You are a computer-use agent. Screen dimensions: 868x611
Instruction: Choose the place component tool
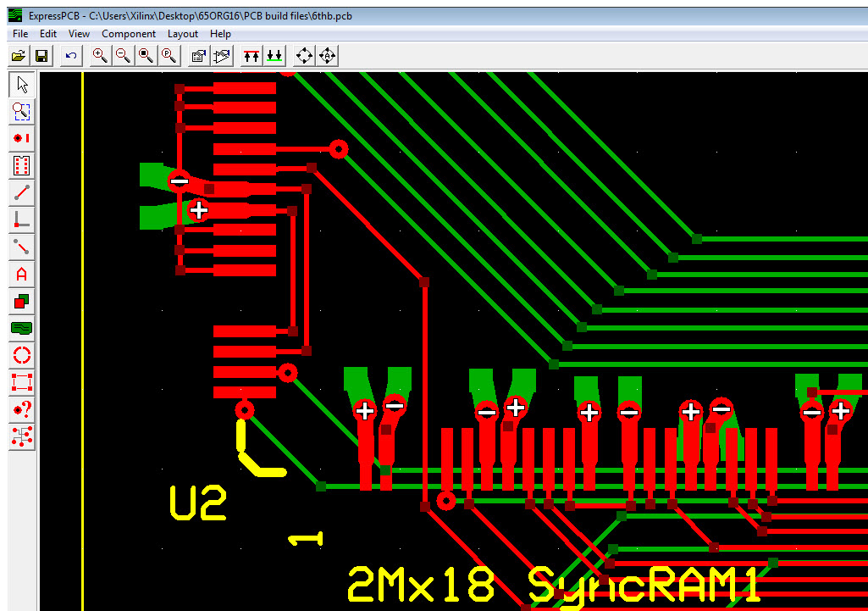click(22, 165)
